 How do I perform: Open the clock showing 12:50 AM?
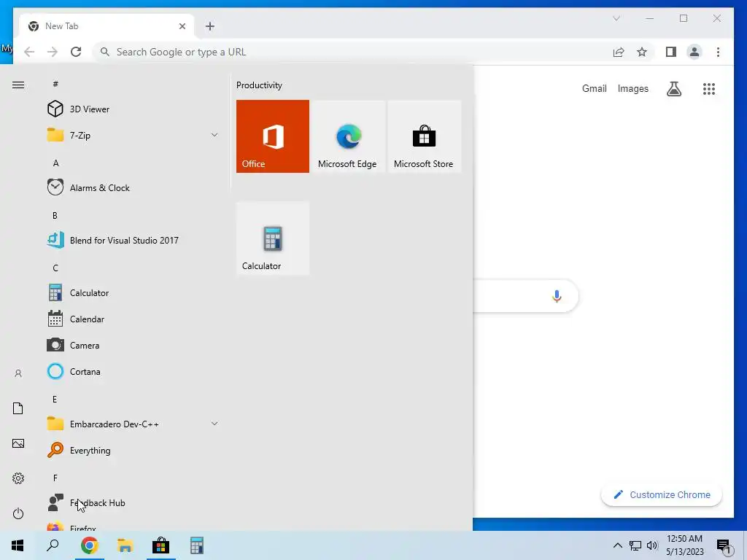pos(684,545)
